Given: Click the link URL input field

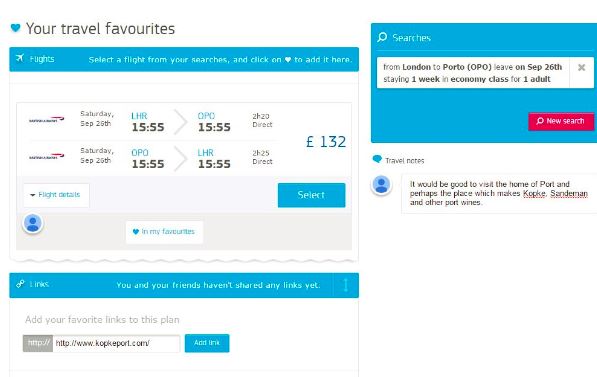Looking at the screenshot, I should pos(116,343).
